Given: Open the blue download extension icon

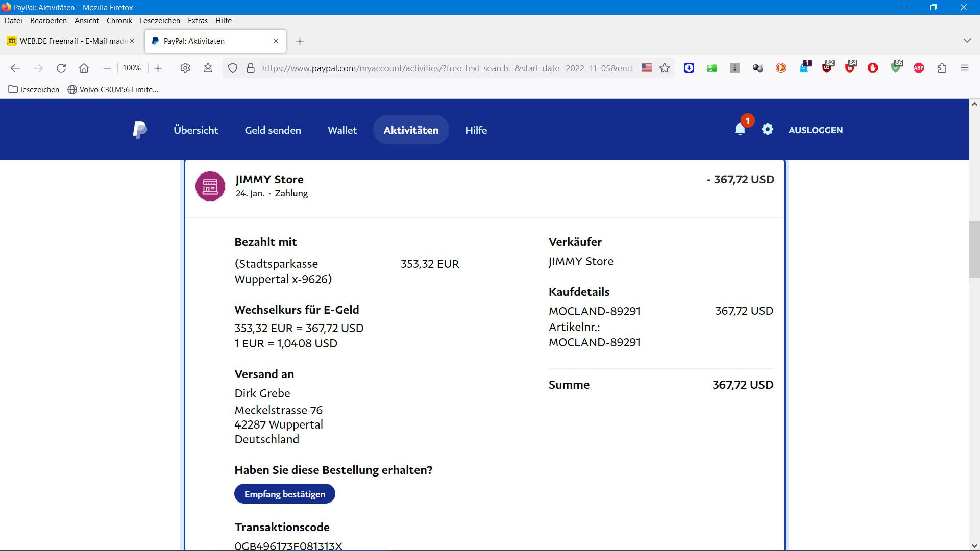Looking at the screenshot, I should (689, 68).
